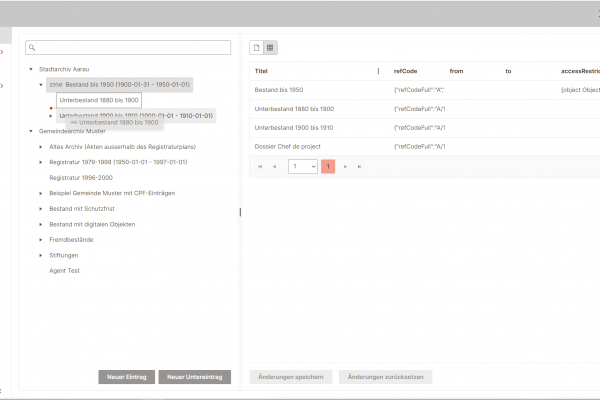Switch to single document view icon

point(256,48)
